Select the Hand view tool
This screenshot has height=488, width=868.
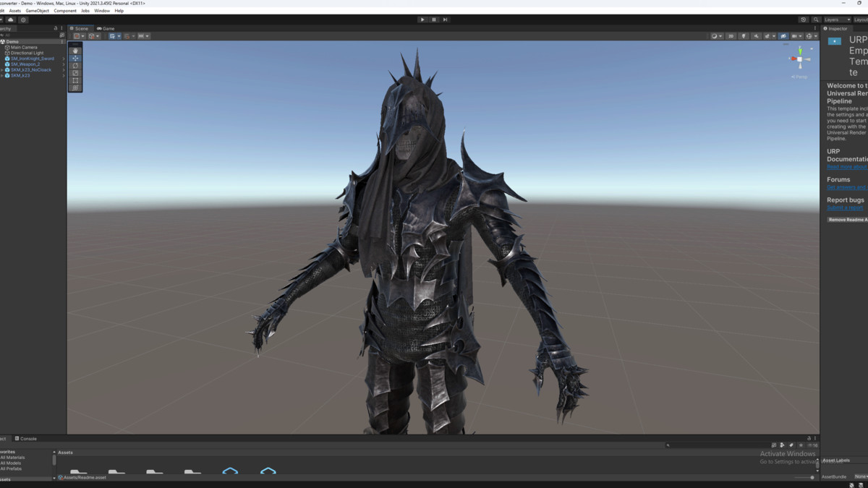pyautogui.click(x=75, y=51)
